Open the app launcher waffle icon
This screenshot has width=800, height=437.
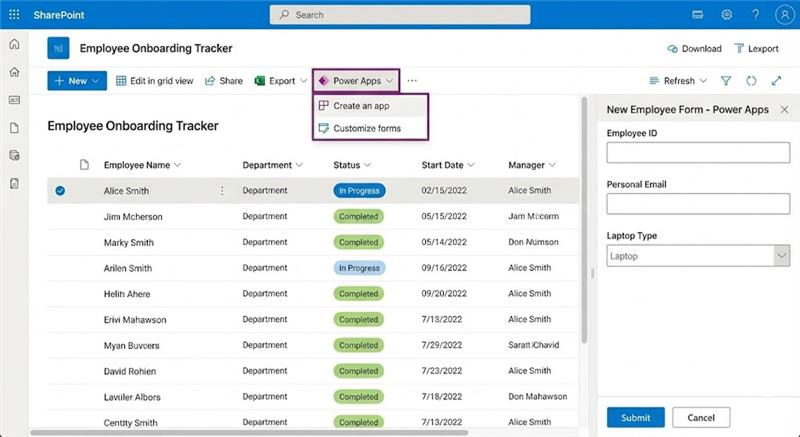pos(14,15)
